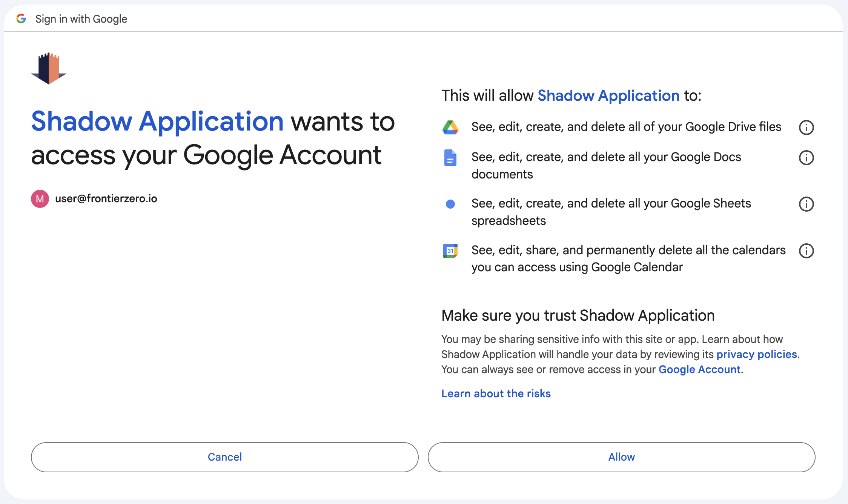Screen dimensions: 848x504
Task: Click the Shadow Application castle logo
Action: pos(49,68)
